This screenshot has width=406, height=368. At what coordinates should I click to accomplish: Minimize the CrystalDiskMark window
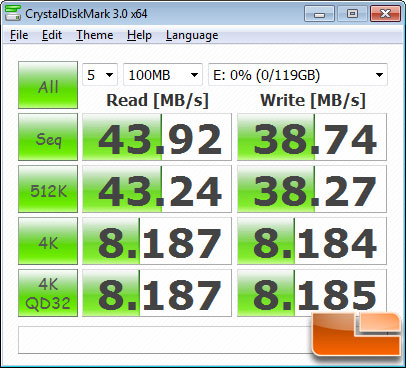coord(319,14)
